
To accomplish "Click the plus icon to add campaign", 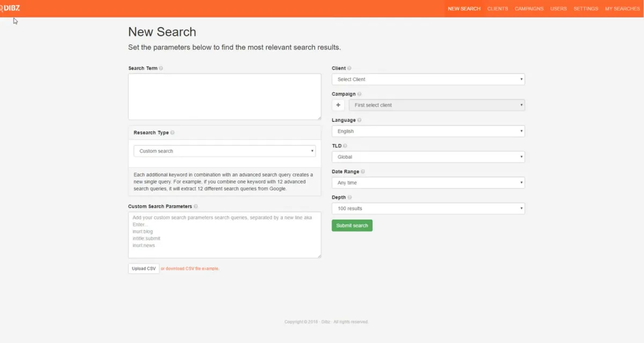I will point(338,105).
